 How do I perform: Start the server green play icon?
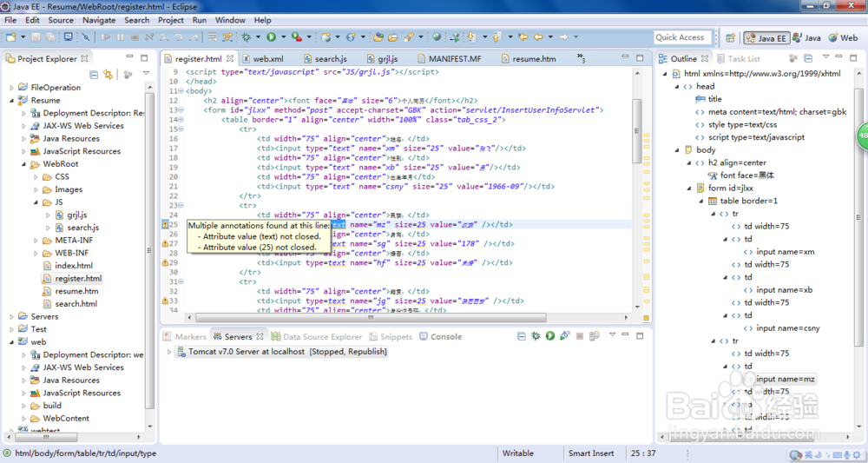coord(549,336)
